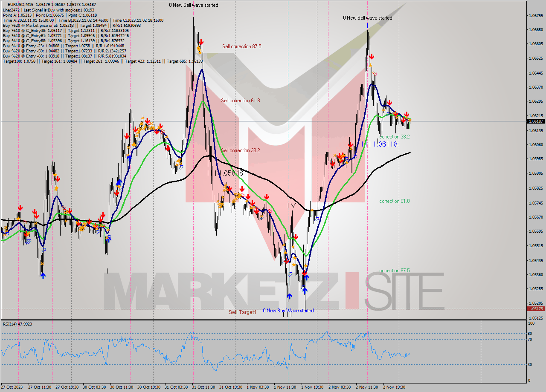Click the 'Point A:1.05213' info line

(50, 15)
